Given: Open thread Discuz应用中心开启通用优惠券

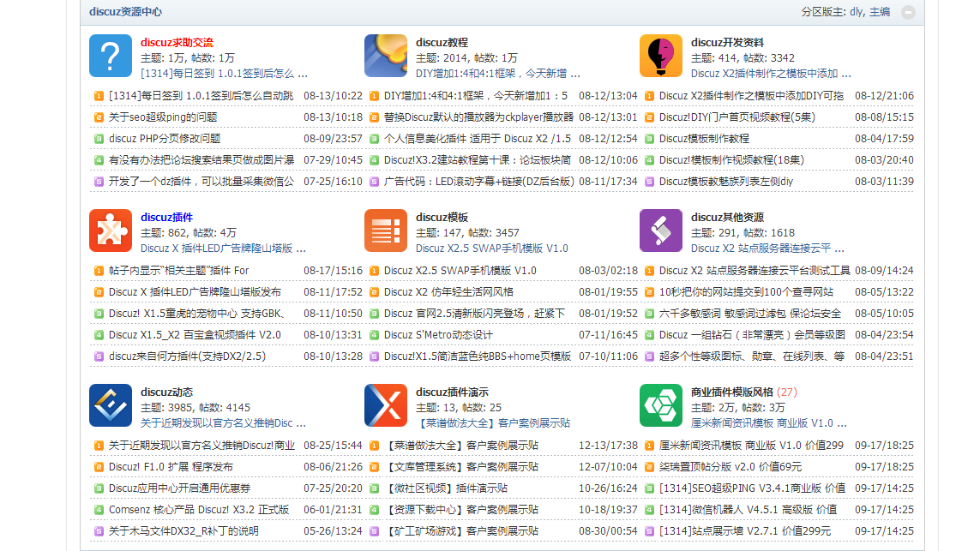Looking at the screenshot, I should 179,488.
